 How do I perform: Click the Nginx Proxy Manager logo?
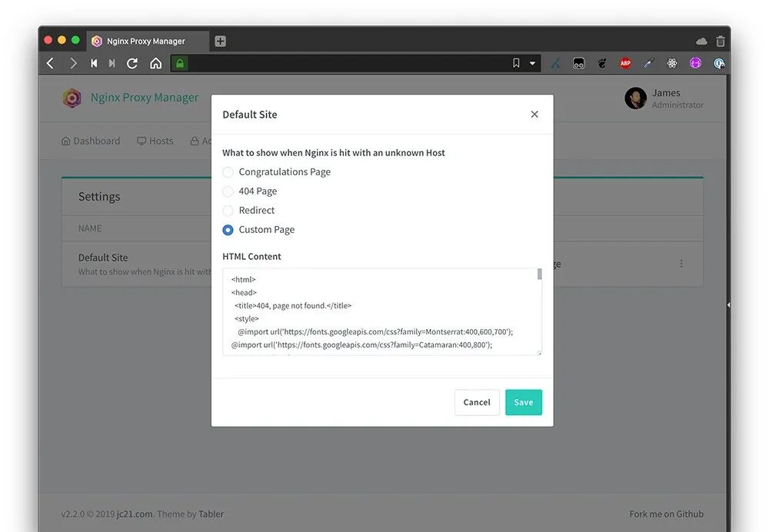[72, 98]
